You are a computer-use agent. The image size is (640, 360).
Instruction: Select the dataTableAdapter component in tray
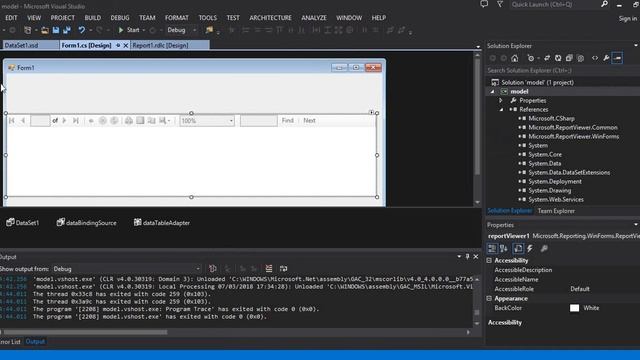[162, 223]
